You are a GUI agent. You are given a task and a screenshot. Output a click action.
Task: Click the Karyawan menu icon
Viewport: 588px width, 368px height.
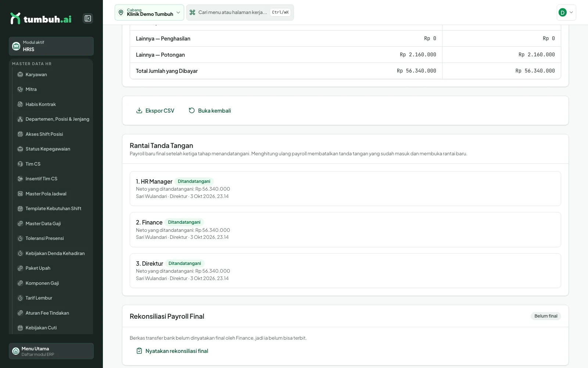click(x=20, y=74)
